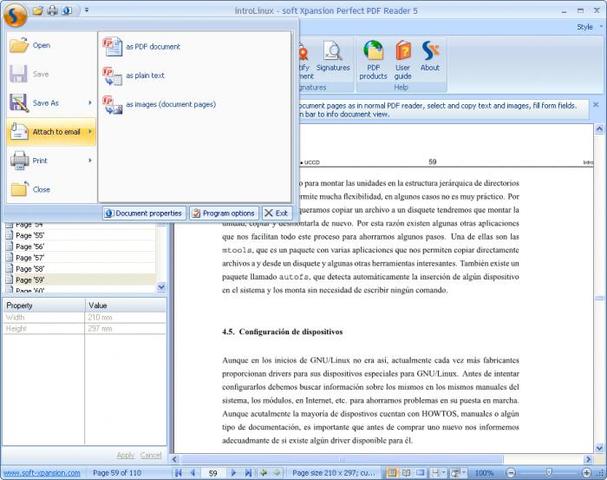Click the Page size status text
The image size is (607, 480).
click(334, 473)
